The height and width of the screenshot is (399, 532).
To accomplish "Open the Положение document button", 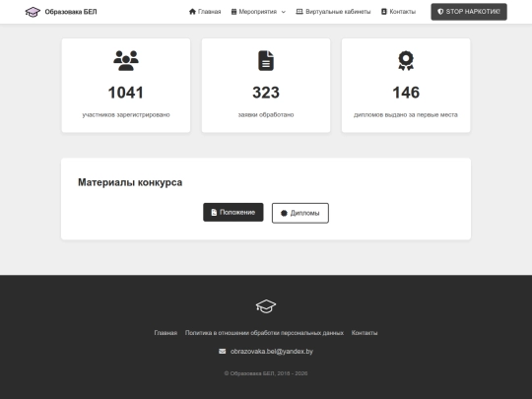I will click(233, 213).
